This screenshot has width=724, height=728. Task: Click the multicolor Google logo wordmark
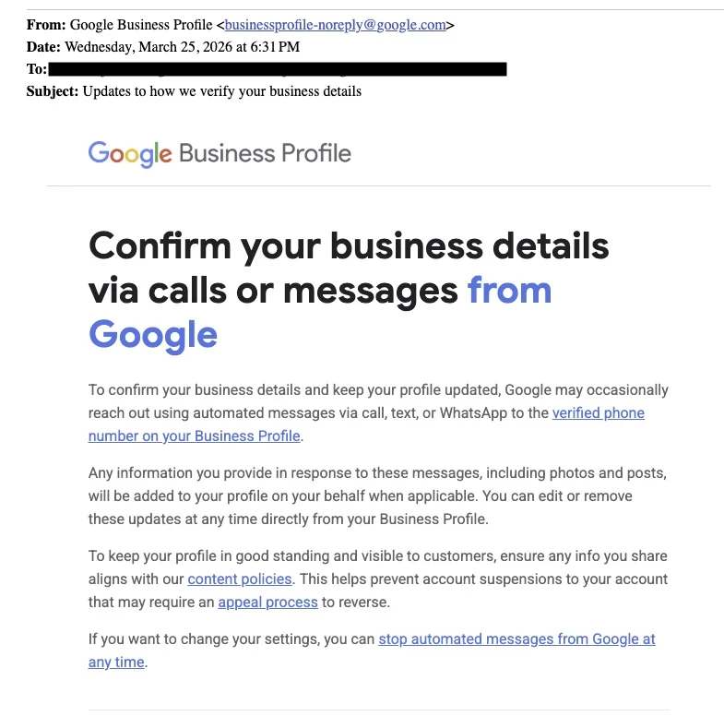pyautogui.click(x=130, y=153)
